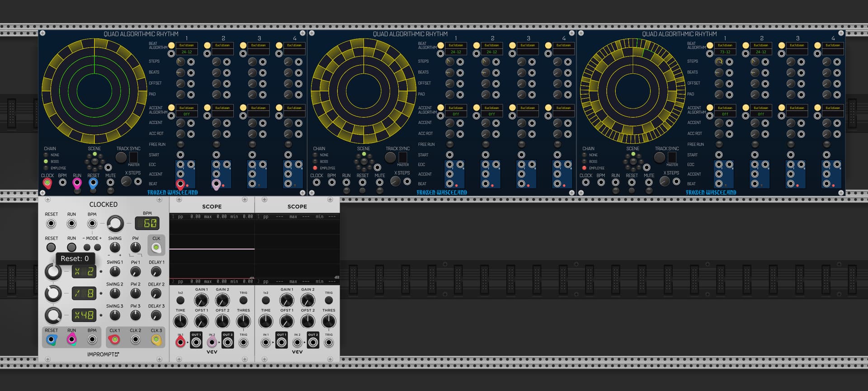Image resolution: width=868 pixels, height=391 pixels.
Task: Click the BPM display showing 60
Action: [147, 223]
